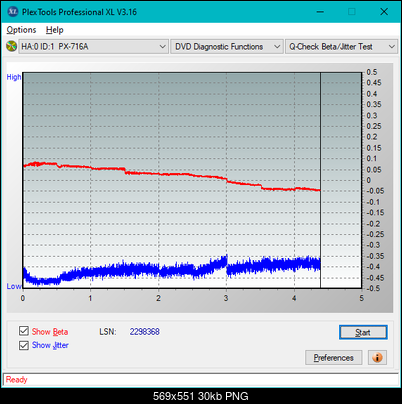Image resolution: width=402 pixels, height=404 pixels.
Task: Click the vertical position marker line in graph
Action: (x=320, y=180)
